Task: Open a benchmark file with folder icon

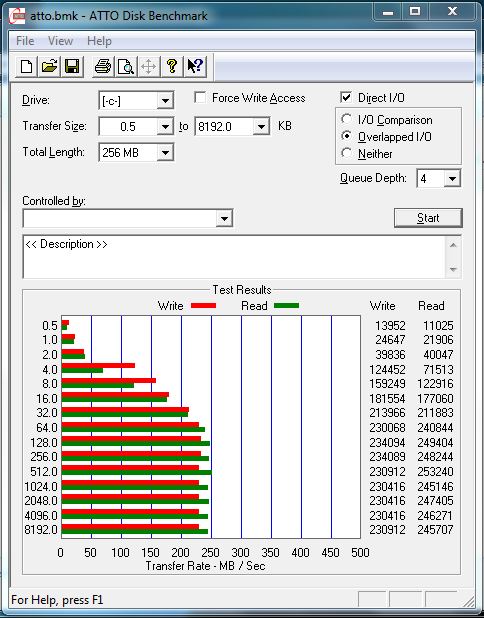Action: pos(49,66)
